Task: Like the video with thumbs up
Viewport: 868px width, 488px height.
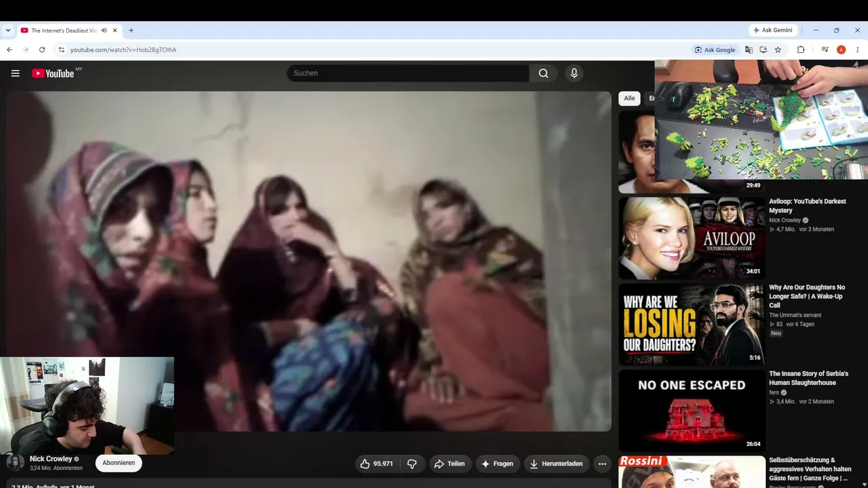Action: 376,464
